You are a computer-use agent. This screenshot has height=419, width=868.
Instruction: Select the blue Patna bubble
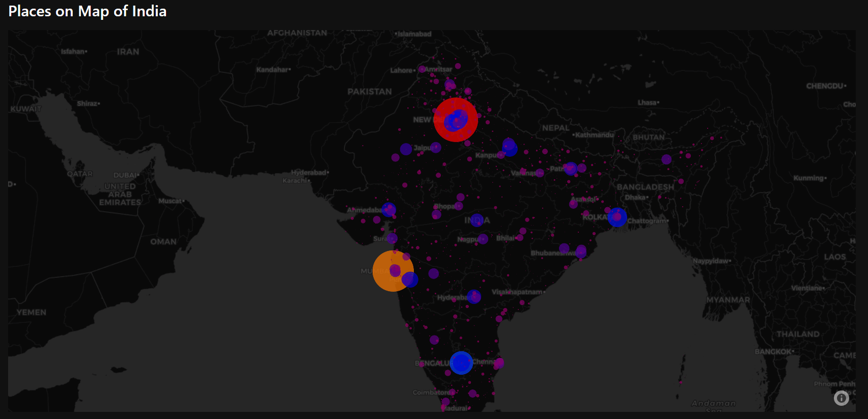pos(571,168)
